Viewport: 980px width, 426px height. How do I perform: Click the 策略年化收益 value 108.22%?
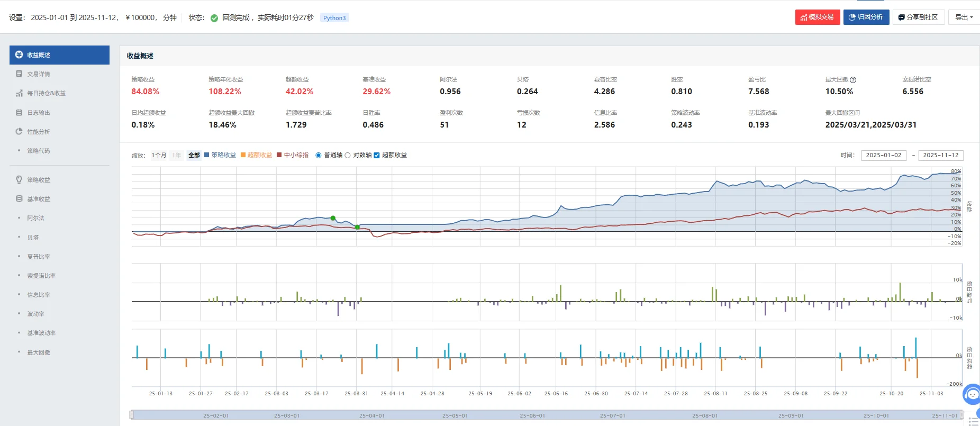[x=225, y=92]
